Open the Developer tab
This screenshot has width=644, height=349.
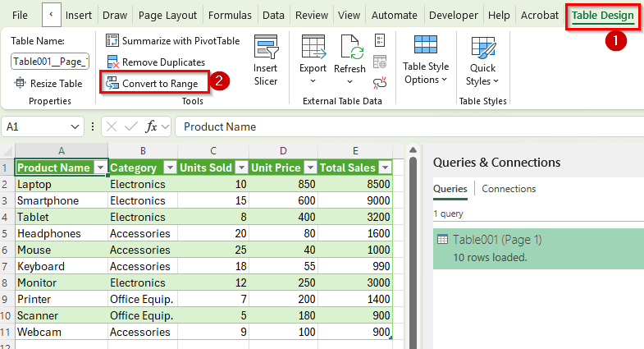[454, 16]
